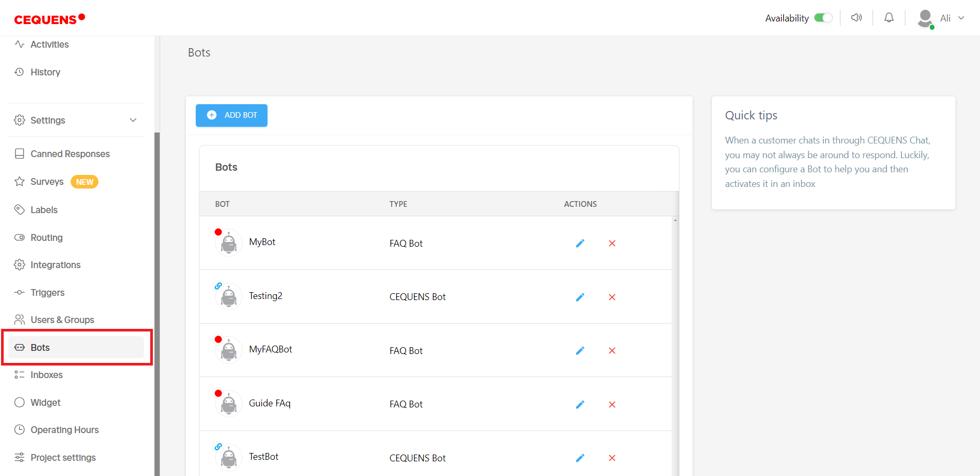Delete the TestBot bot
Screen dimensions: 980x476
click(612, 458)
